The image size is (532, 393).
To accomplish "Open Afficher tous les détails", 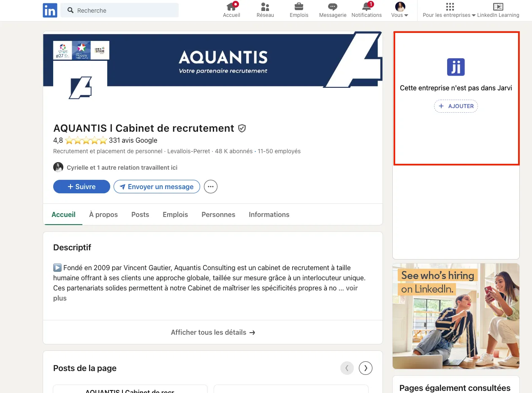I will click(x=213, y=332).
